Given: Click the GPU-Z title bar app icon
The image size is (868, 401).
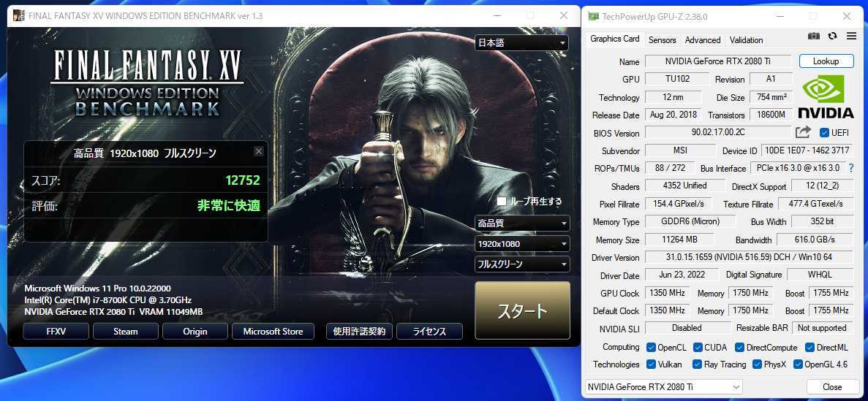Looking at the screenshot, I should click(593, 16).
